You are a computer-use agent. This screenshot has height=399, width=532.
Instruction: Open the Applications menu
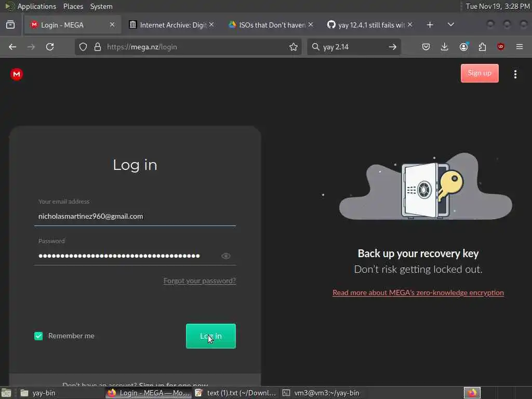[x=37, y=6]
